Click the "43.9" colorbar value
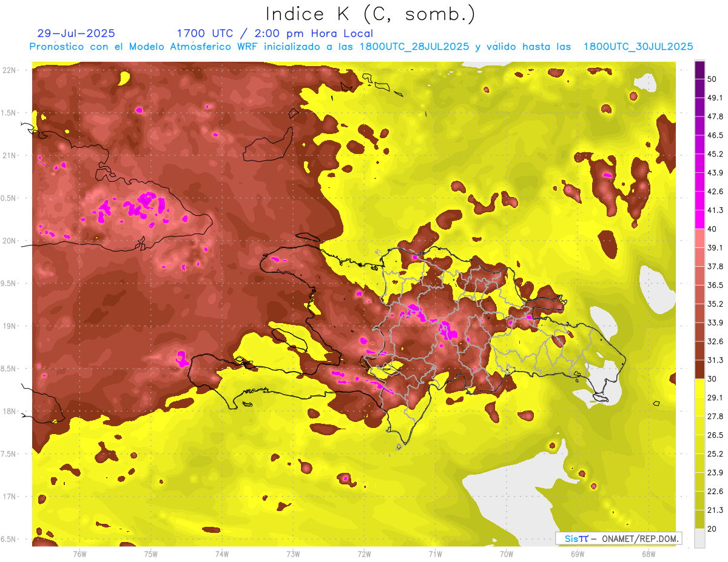Screen dimensions: 728x562 pos(715,173)
